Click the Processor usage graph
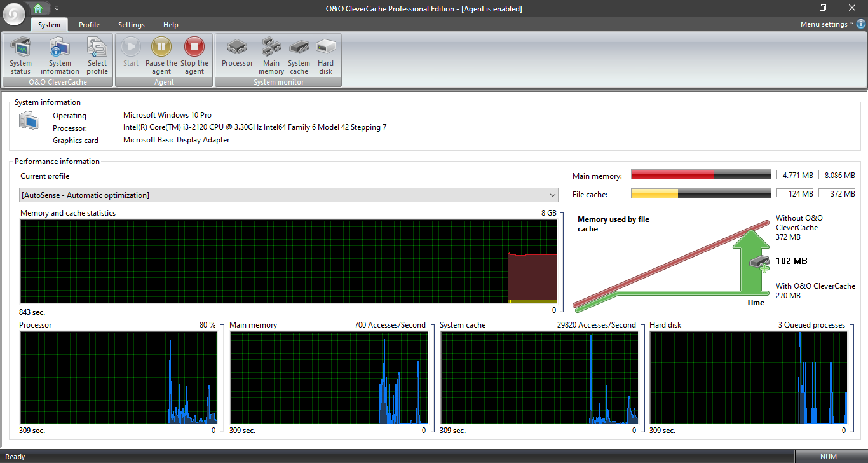Screen dimensions: 868x463 click(118, 377)
